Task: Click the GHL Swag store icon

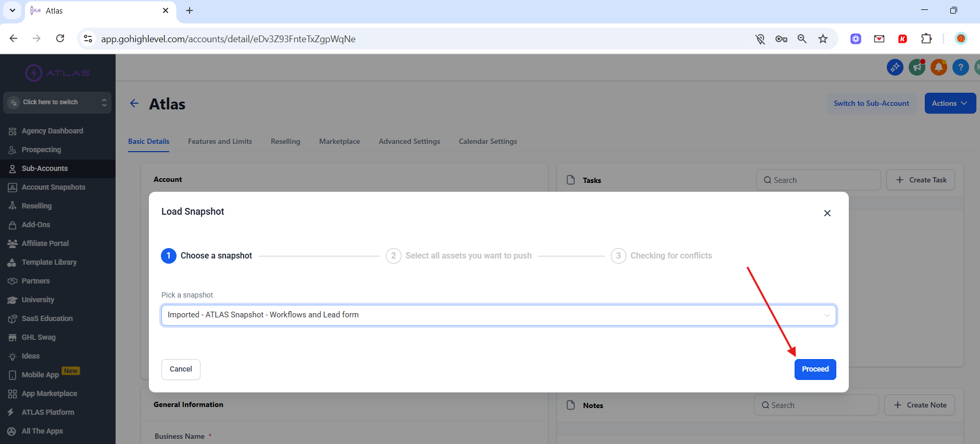Action: [12, 338]
